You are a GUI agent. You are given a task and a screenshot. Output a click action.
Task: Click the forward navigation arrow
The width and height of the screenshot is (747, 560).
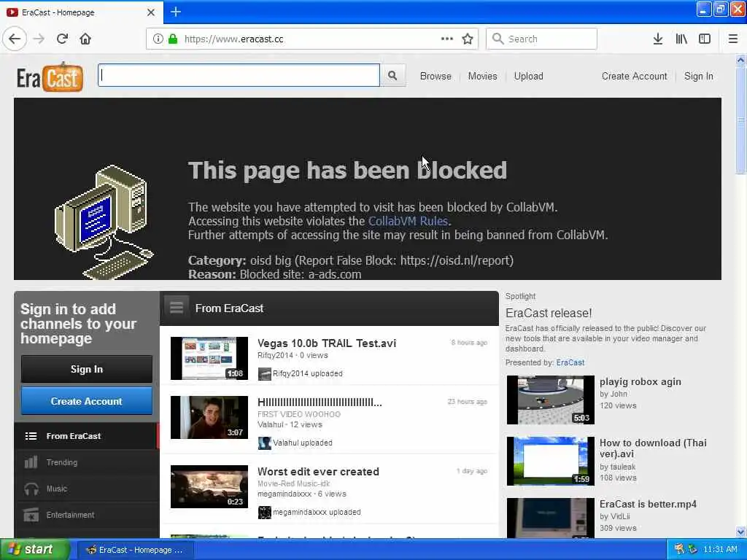tap(39, 39)
